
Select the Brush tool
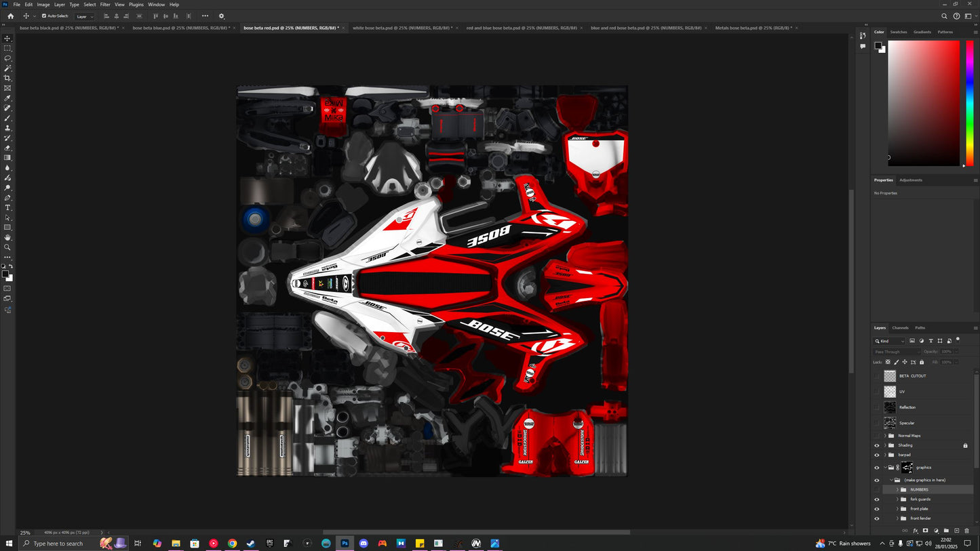pyautogui.click(x=7, y=118)
